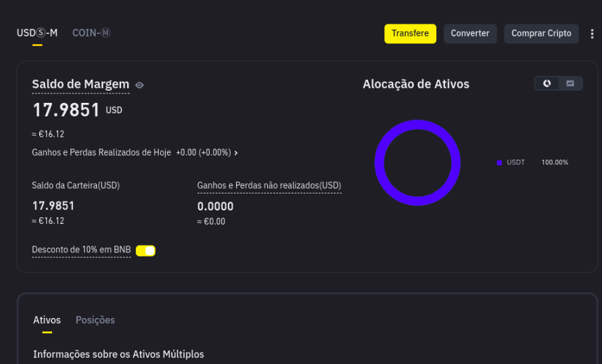Click the Comprar Cripto button
Viewport: 602px width, 364px height.
(541, 34)
